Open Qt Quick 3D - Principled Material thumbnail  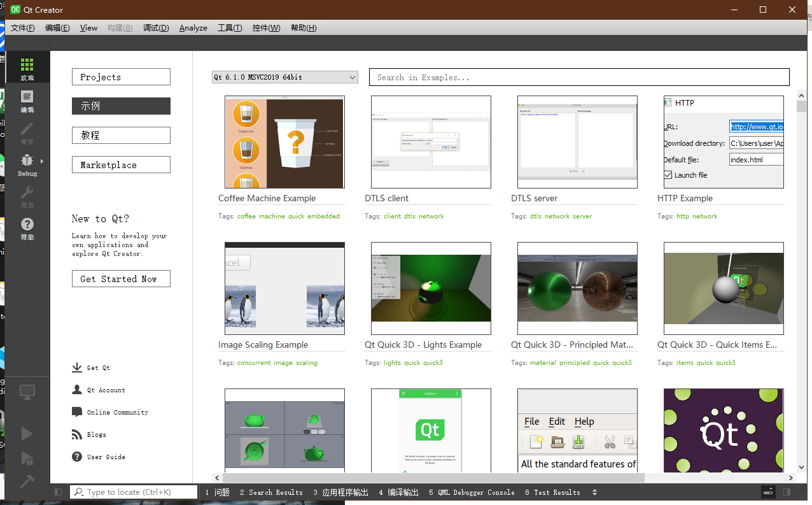coord(577,288)
